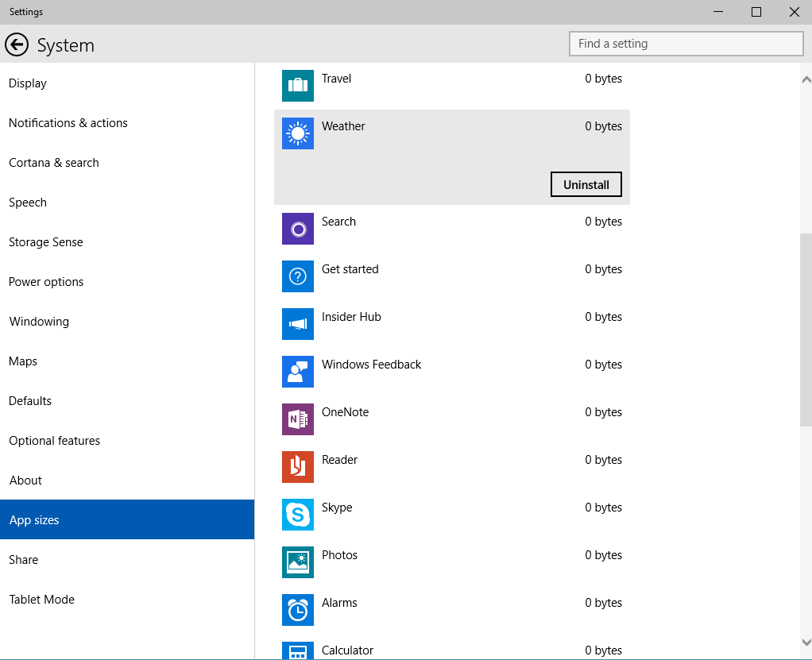
Task: Open Tablet Mode settings
Action: 127,600
